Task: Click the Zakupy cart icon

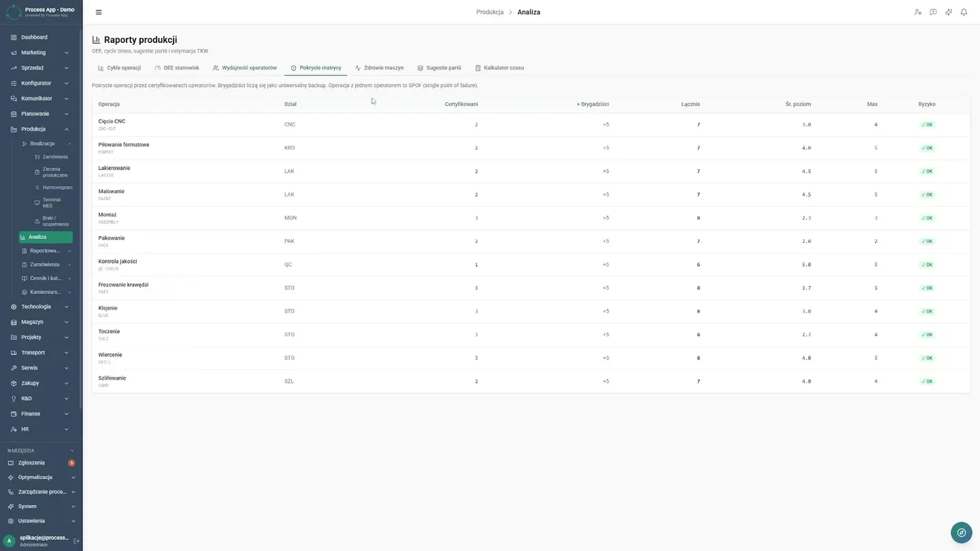Action: click(x=14, y=383)
